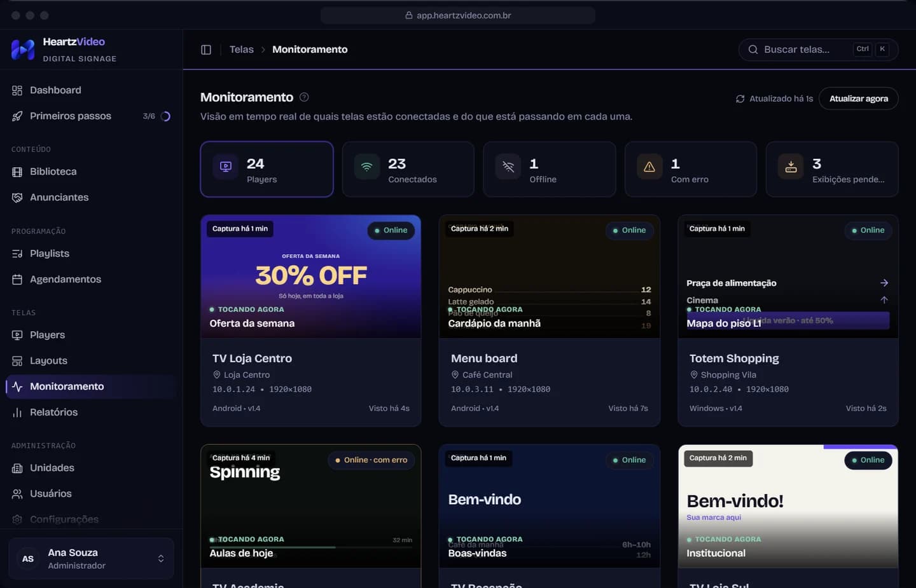Click the Usuários people icon

[x=17, y=494]
